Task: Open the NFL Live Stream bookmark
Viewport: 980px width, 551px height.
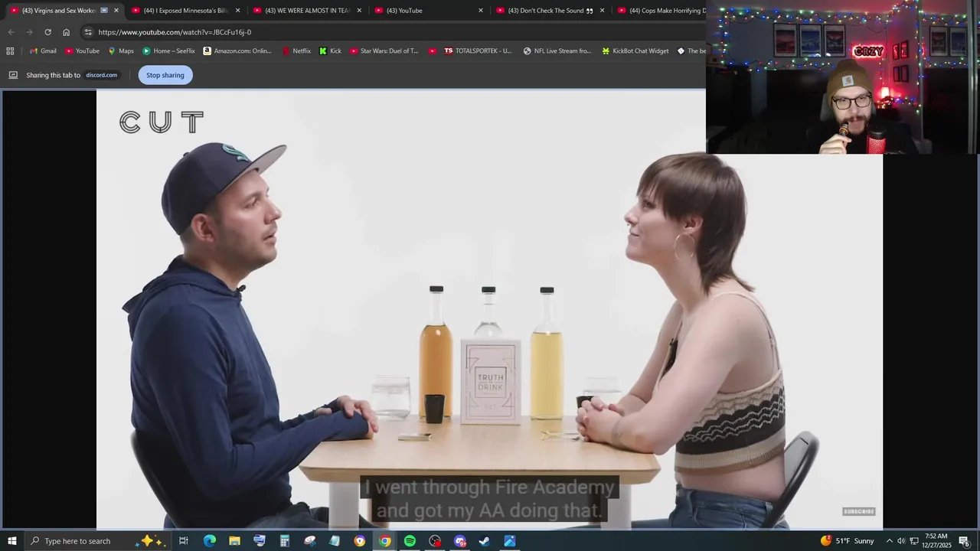Action: tap(557, 51)
